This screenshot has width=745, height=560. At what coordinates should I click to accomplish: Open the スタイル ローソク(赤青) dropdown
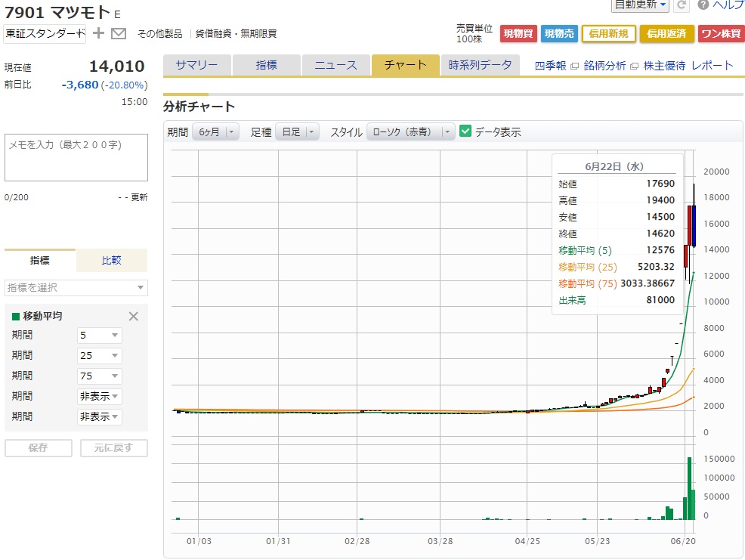410,131
